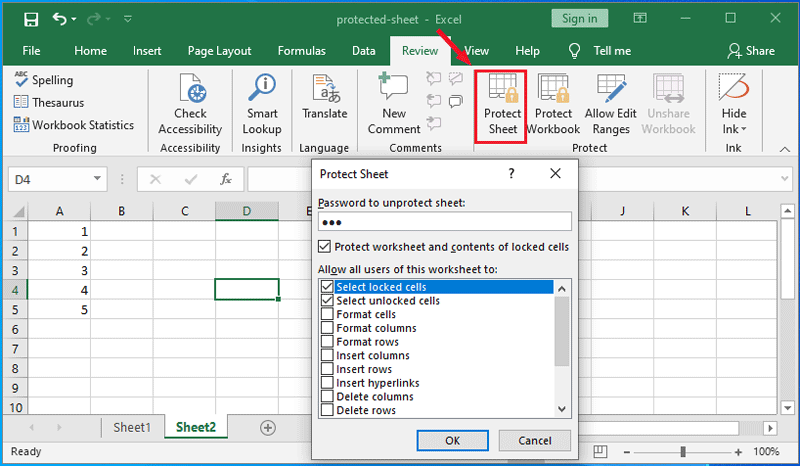Collapse the ribbon with the chevron
The width and height of the screenshot is (800, 466).
(x=785, y=149)
